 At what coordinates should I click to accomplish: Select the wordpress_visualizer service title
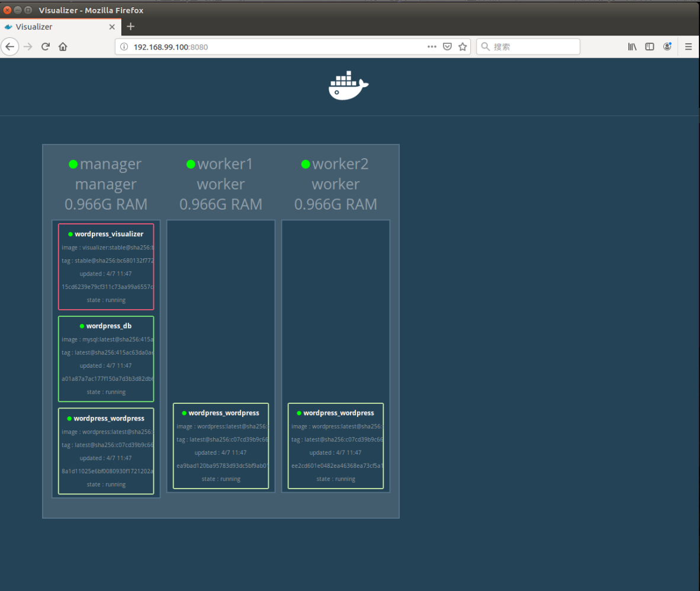(109, 234)
